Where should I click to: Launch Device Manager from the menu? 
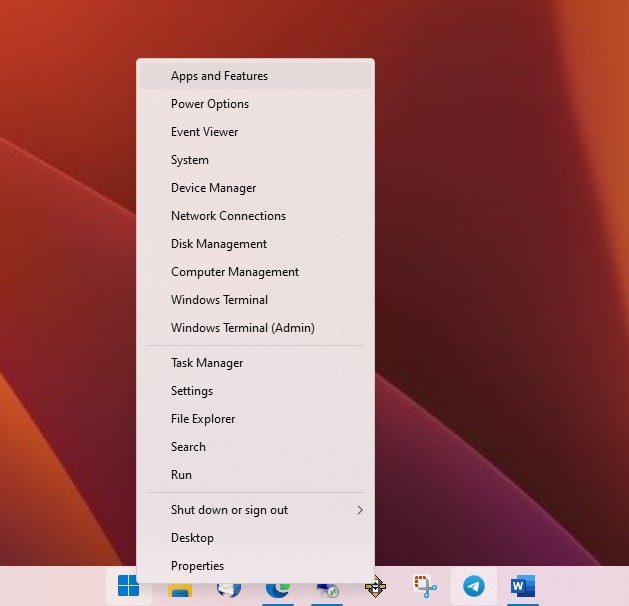click(x=213, y=188)
